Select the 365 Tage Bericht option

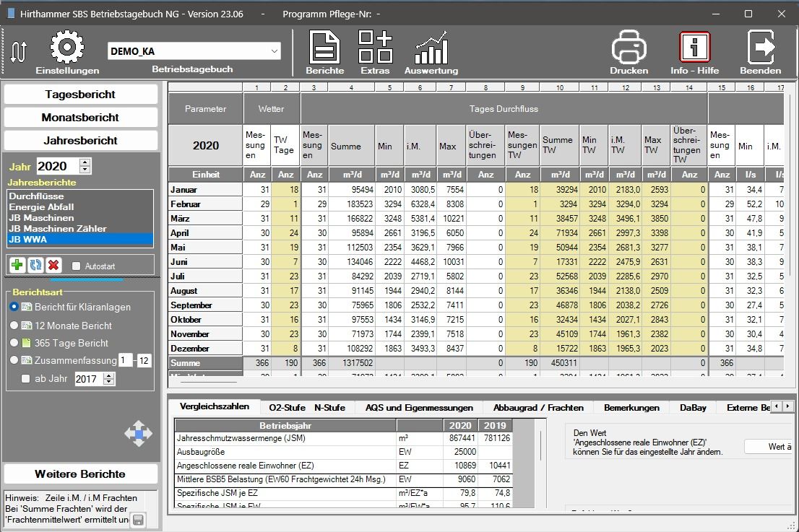[14, 344]
